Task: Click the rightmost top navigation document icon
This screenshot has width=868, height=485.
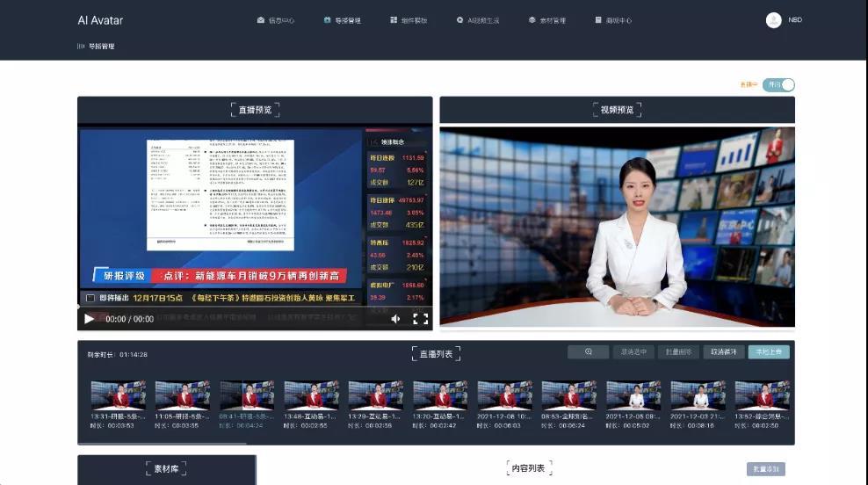Action: [x=598, y=20]
